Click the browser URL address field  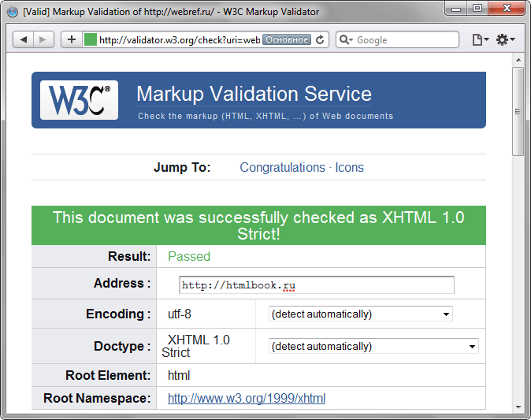click(179, 39)
